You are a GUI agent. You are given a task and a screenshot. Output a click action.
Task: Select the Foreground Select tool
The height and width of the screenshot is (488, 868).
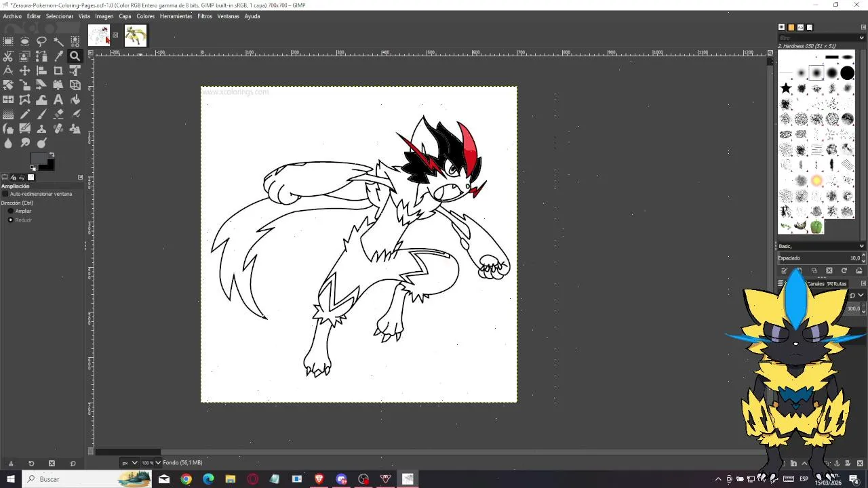(25, 56)
